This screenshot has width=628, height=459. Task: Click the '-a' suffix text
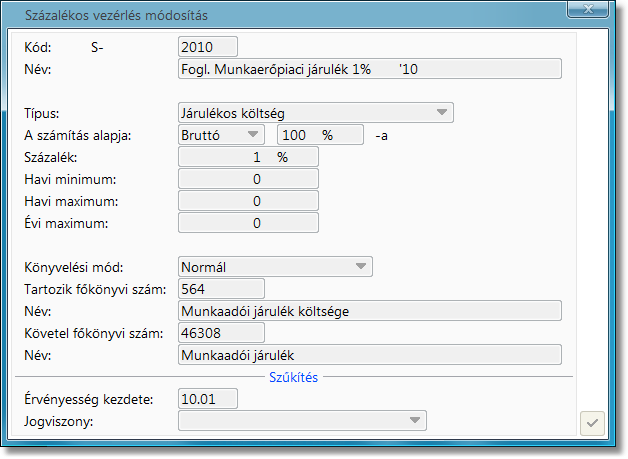click(381, 136)
